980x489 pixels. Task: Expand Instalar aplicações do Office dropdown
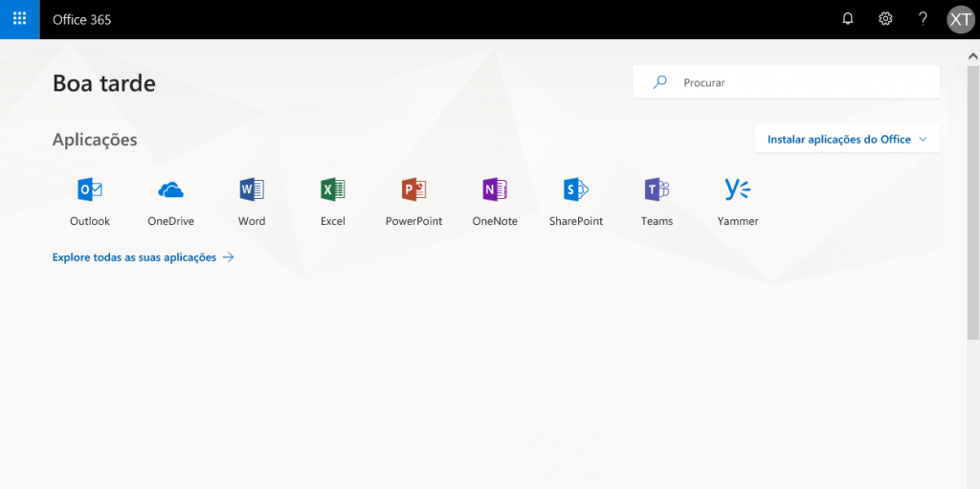(x=847, y=139)
